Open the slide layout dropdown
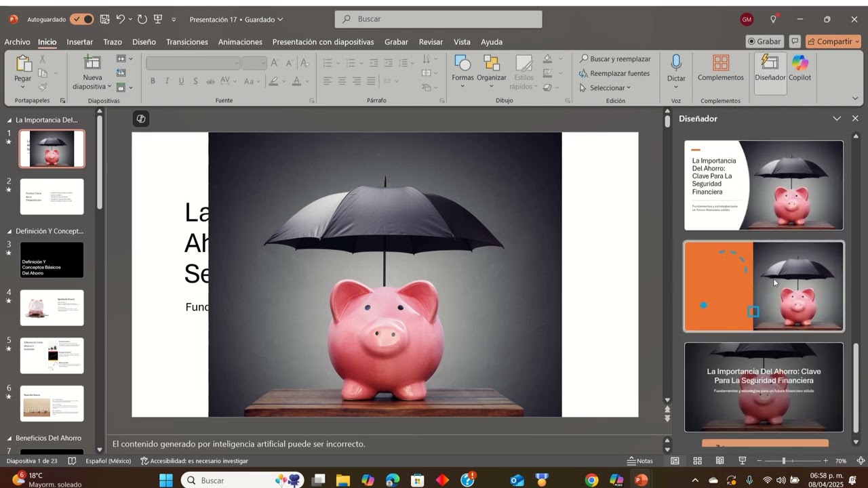Image resolution: width=868 pixels, height=488 pixels. (124, 59)
